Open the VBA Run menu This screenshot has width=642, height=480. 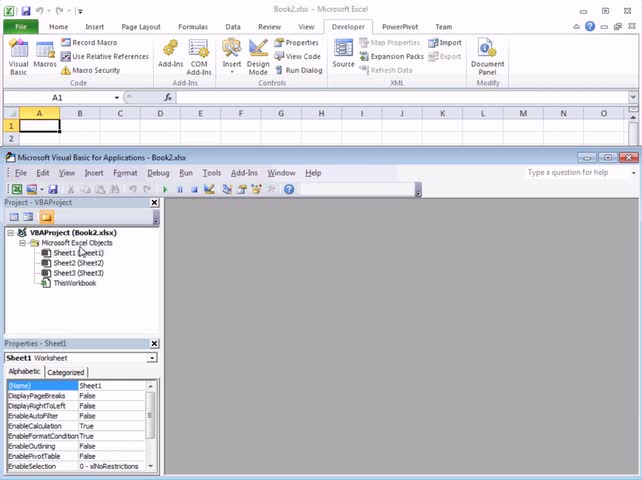click(186, 173)
